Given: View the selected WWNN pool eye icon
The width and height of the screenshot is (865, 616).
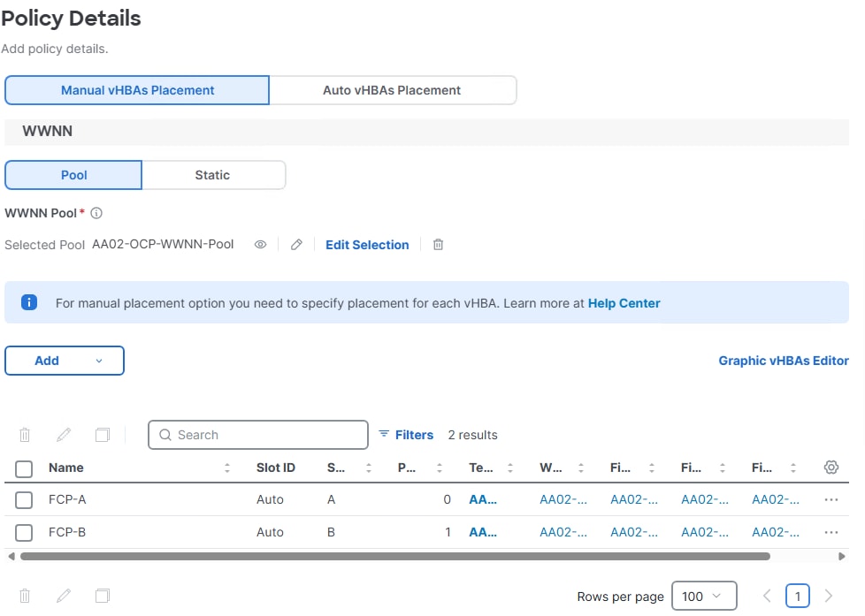Looking at the screenshot, I should [260, 244].
